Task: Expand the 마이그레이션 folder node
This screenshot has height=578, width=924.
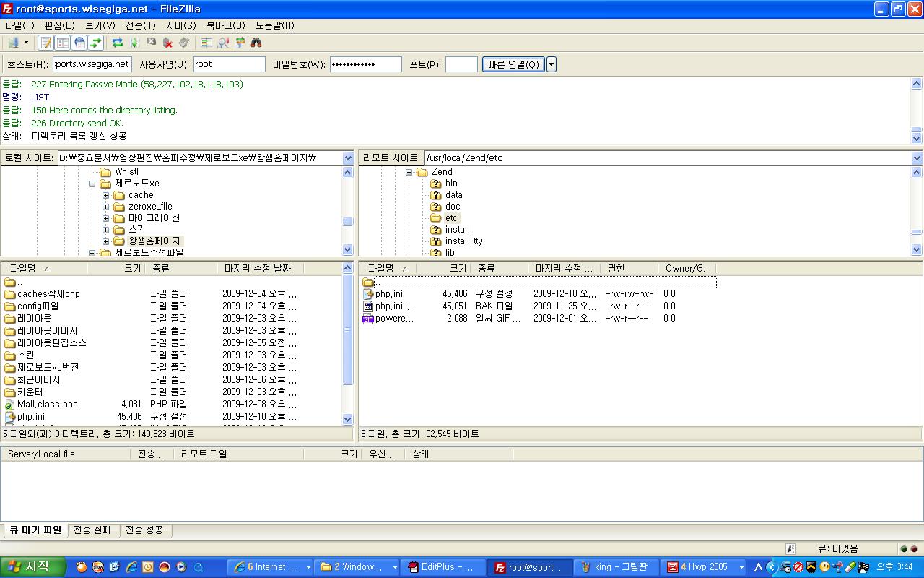Action: (x=105, y=218)
